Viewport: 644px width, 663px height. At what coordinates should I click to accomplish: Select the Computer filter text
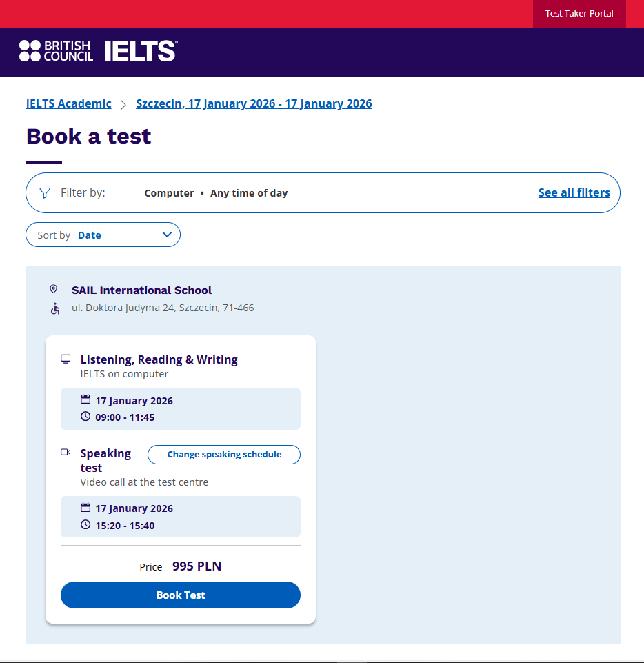(x=169, y=194)
